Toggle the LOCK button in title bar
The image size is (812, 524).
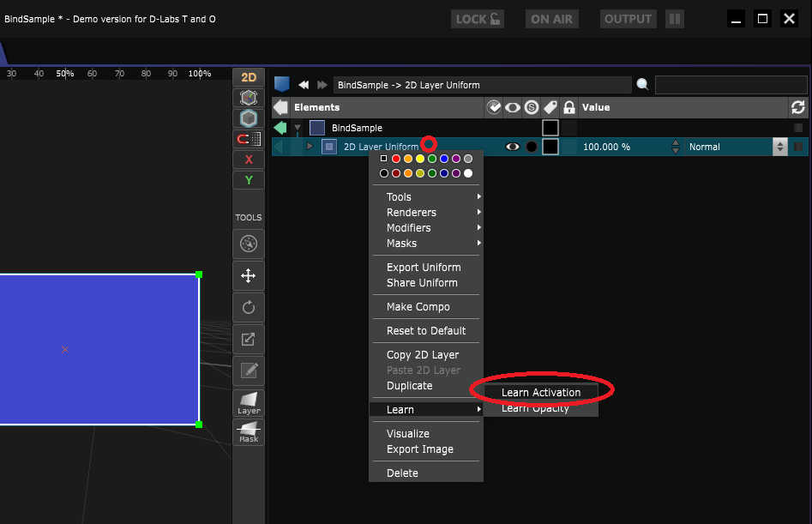point(478,19)
